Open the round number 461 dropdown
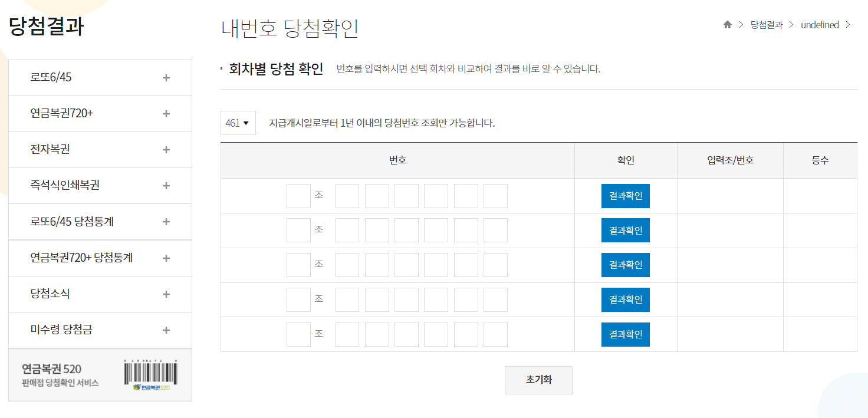868x418 pixels. [238, 122]
